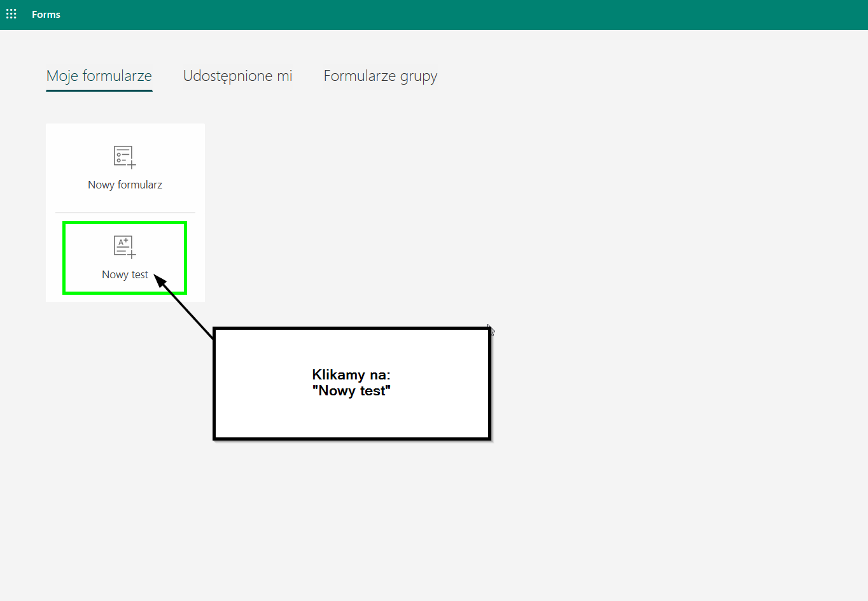This screenshot has width=868, height=601.
Task: Click the Nowy test quiz icon
Action: pos(125,246)
